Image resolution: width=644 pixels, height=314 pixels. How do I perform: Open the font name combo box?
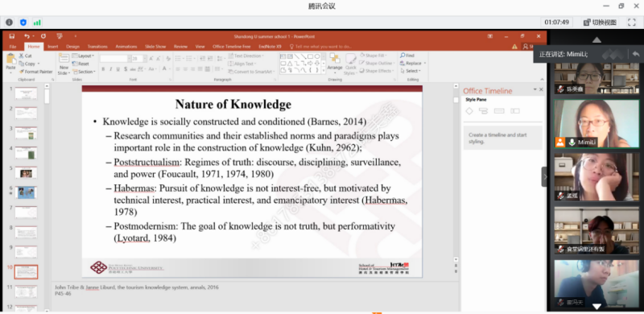pos(115,58)
